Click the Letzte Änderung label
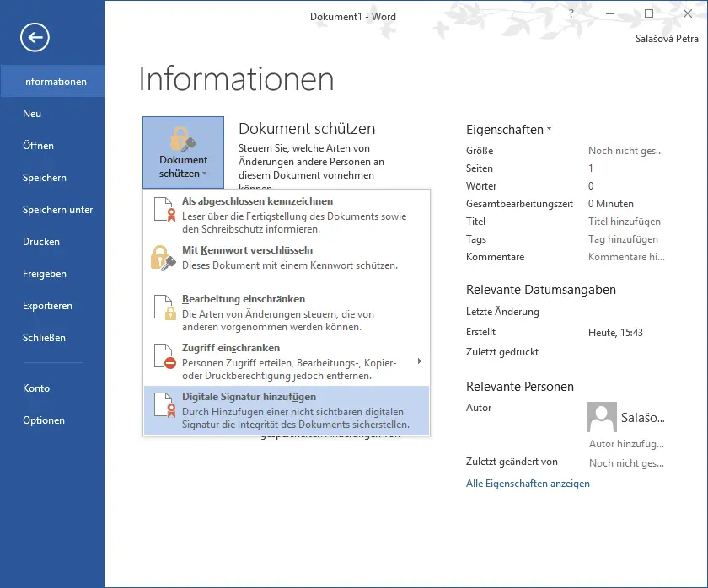Viewport: 708px width, 588px height. click(502, 312)
